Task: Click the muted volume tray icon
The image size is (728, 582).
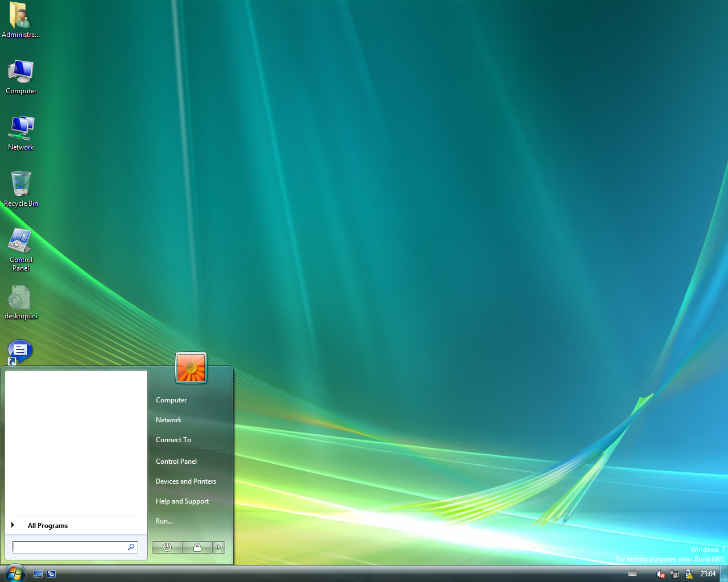Action: tap(660, 574)
